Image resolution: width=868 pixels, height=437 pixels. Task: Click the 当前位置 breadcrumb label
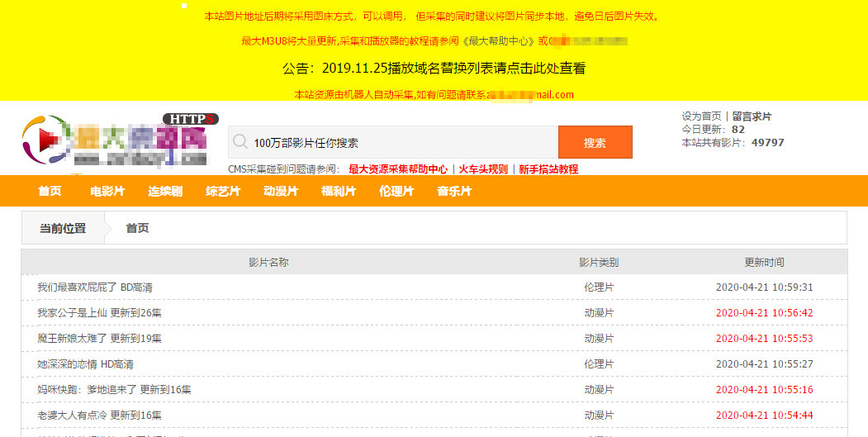click(x=63, y=228)
